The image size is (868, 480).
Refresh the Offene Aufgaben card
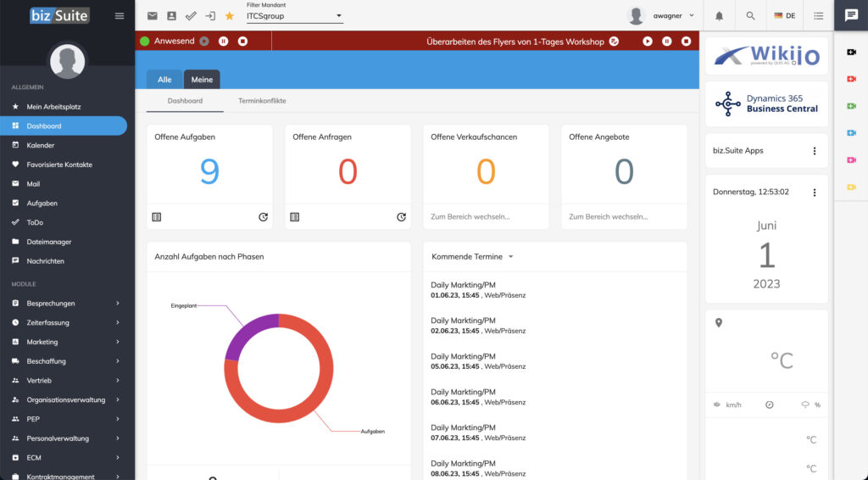[263, 217]
